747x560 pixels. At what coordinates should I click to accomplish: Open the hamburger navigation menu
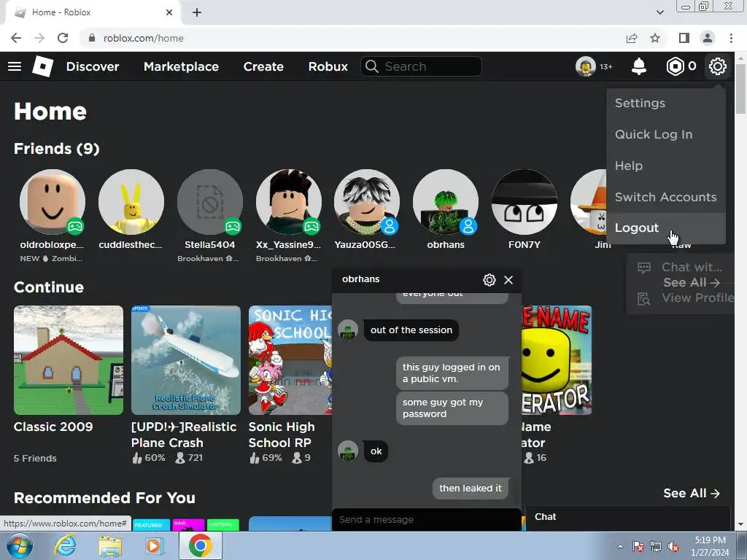[15, 66]
